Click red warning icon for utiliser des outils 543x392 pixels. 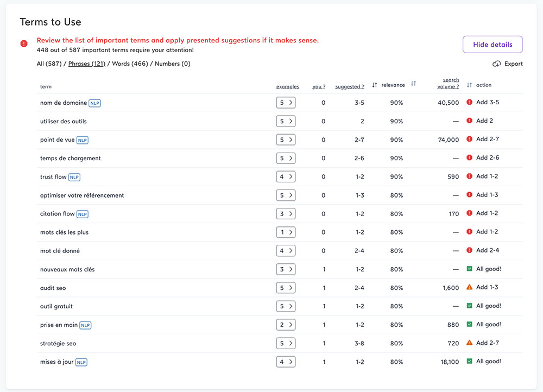coord(469,121)
